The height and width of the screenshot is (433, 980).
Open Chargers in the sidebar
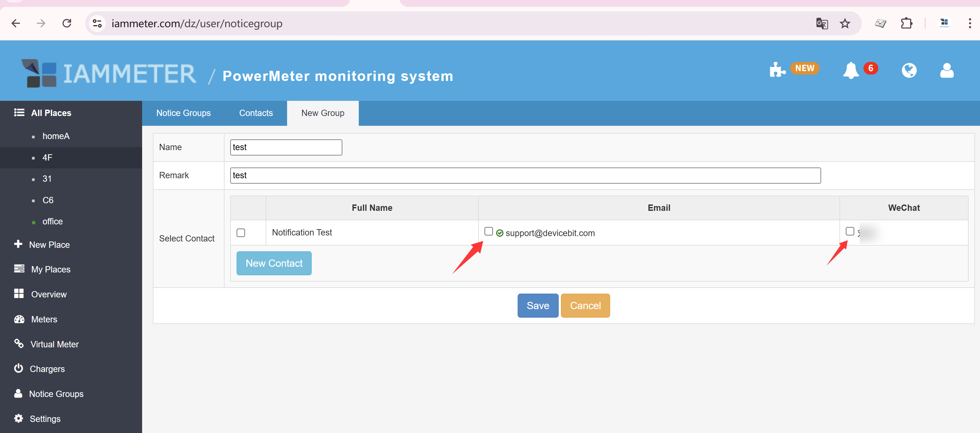click(x=47, y=369)
